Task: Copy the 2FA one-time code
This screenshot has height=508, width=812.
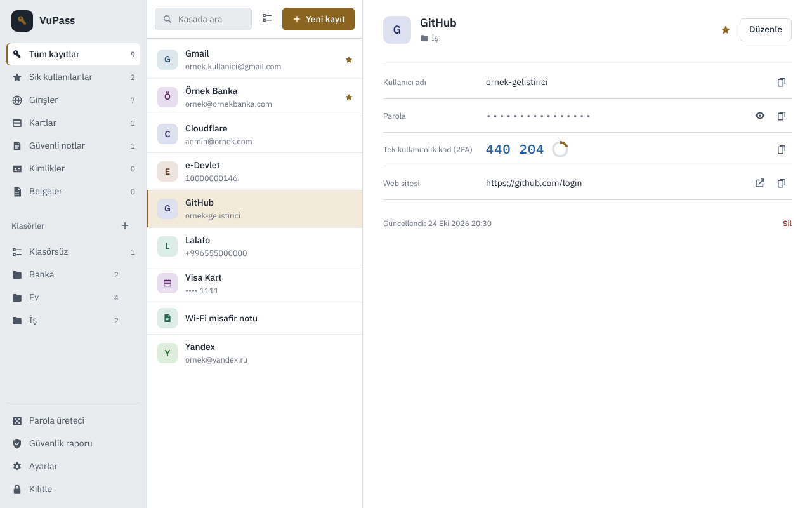Action: (x=782, y=149)
